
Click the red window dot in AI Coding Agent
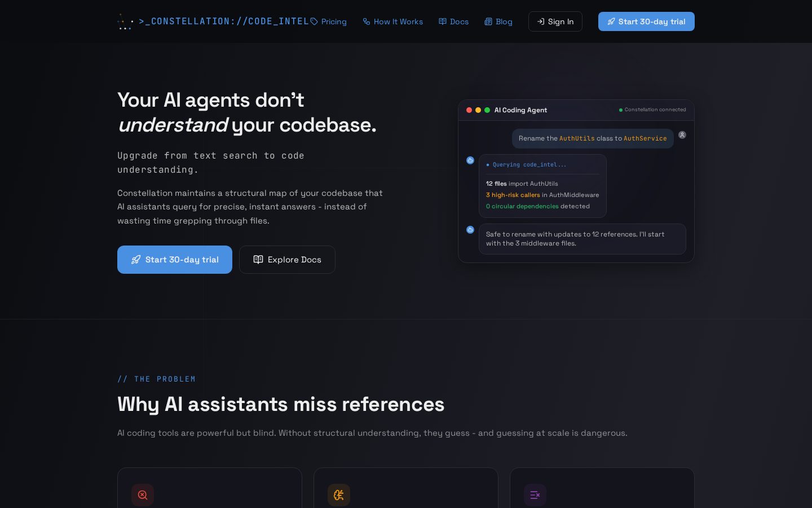click(469, 110)
